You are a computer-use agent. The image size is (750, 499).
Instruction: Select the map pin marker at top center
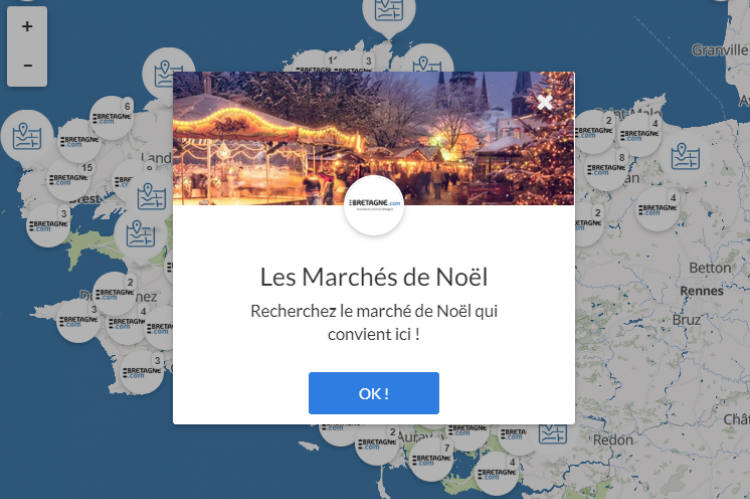point(389,13)
